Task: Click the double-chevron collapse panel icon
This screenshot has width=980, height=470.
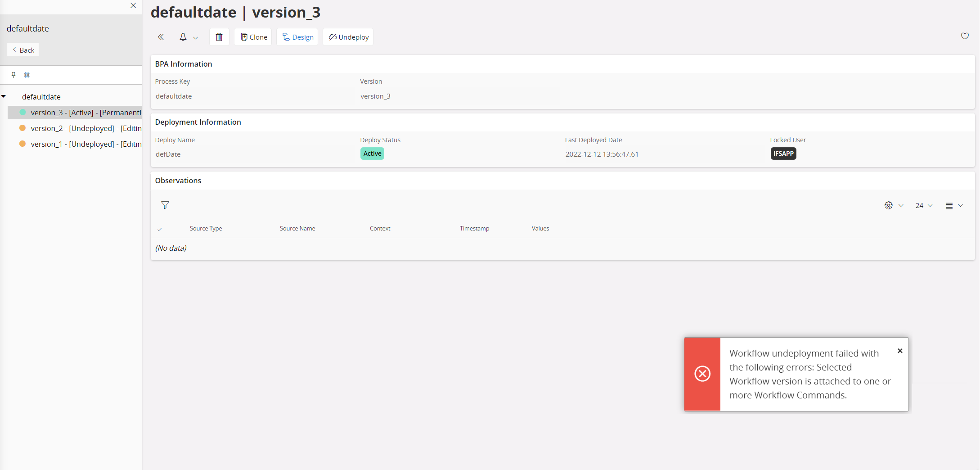Action: (161, 37)
